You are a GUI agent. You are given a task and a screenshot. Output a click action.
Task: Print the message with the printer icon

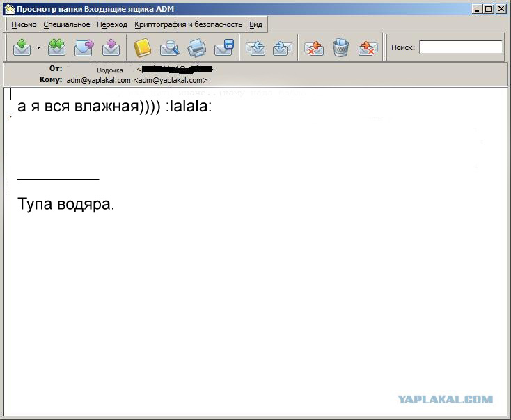197,47
